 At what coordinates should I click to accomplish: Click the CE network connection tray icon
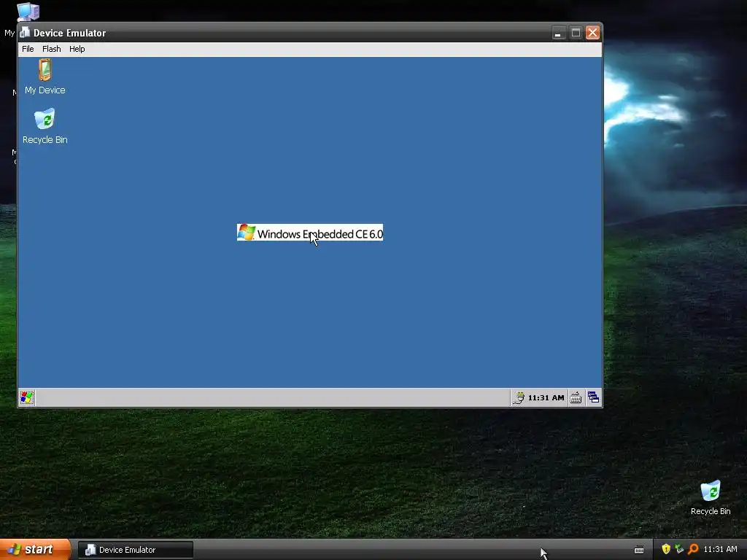point(519,397)
